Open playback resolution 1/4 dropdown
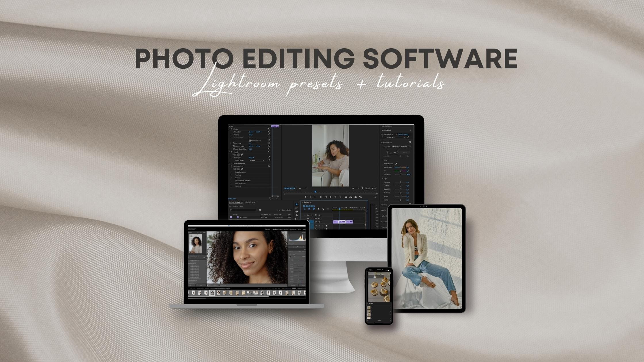Viewport: 644px width, 362px height. pos(355,188)
